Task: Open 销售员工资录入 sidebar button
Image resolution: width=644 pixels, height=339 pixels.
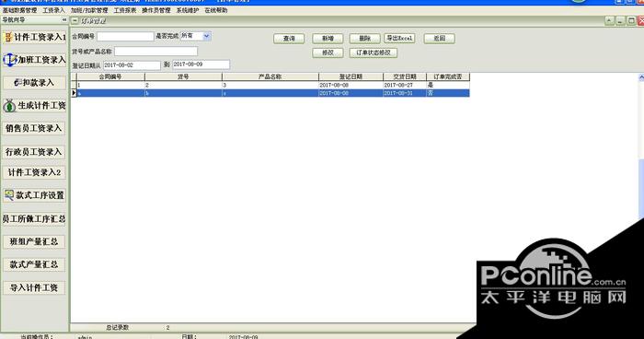Action: tap(34, 128)
